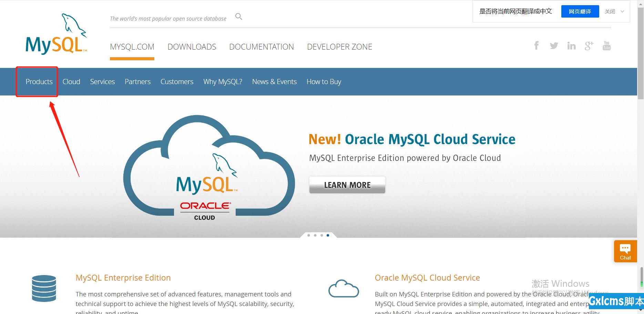Click the vertical page scrollbar thumb

coord(641,53)
